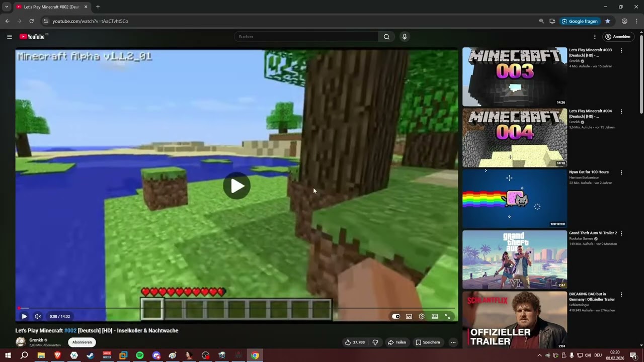Switch to theater mode
The width and height of the screenshot is (644, 362).
(435, 316)
